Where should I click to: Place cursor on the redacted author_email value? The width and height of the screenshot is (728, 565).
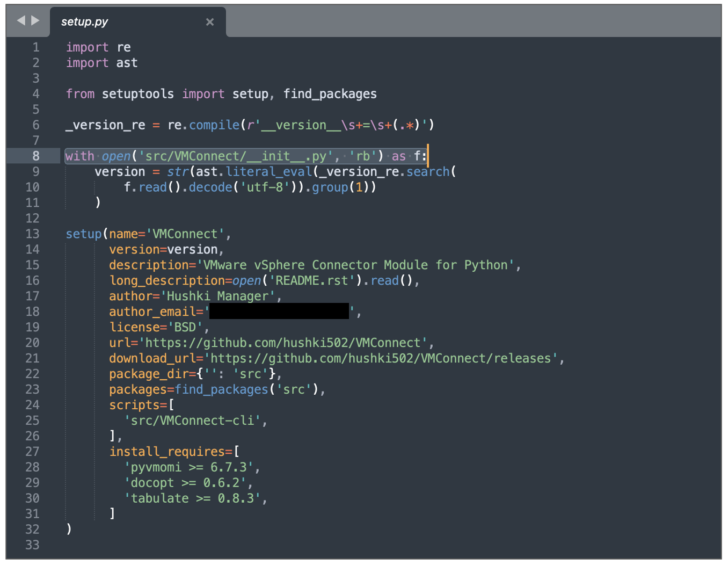click(x=279, y=312)
